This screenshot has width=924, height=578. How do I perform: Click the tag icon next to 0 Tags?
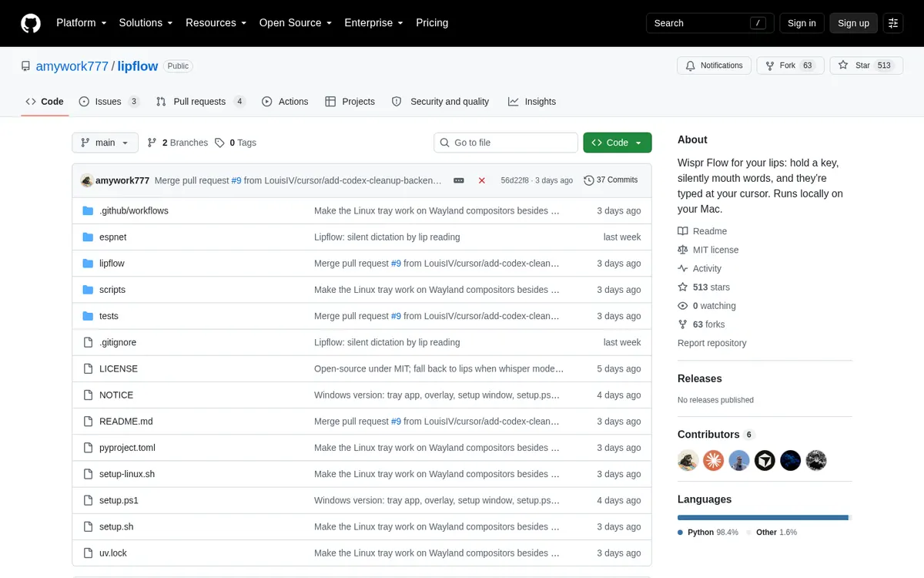(x=219, y=143)
